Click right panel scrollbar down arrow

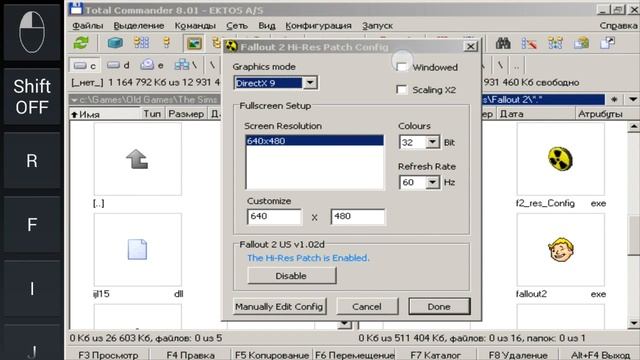[633, 323]
